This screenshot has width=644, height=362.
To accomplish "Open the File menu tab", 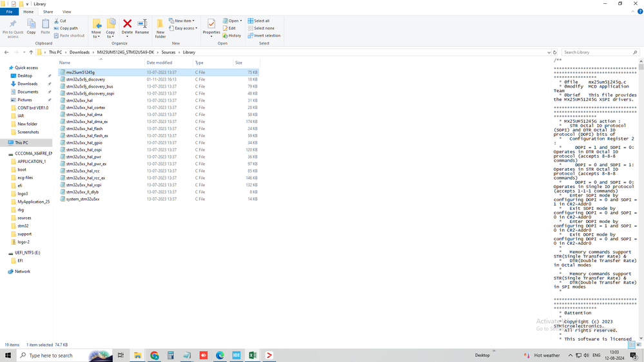I will pos(9,12).
